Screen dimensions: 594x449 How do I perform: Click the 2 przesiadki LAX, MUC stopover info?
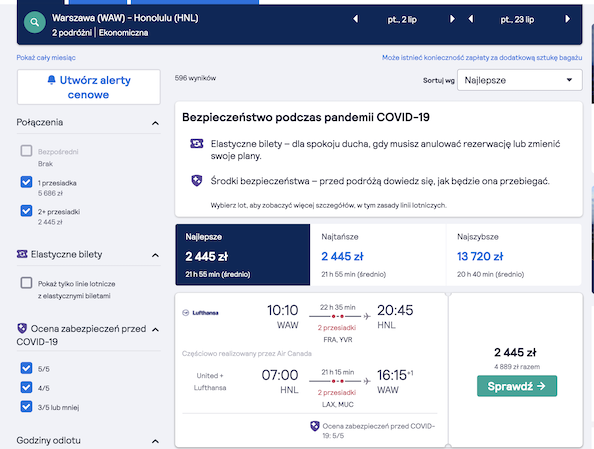pos(337,398)
